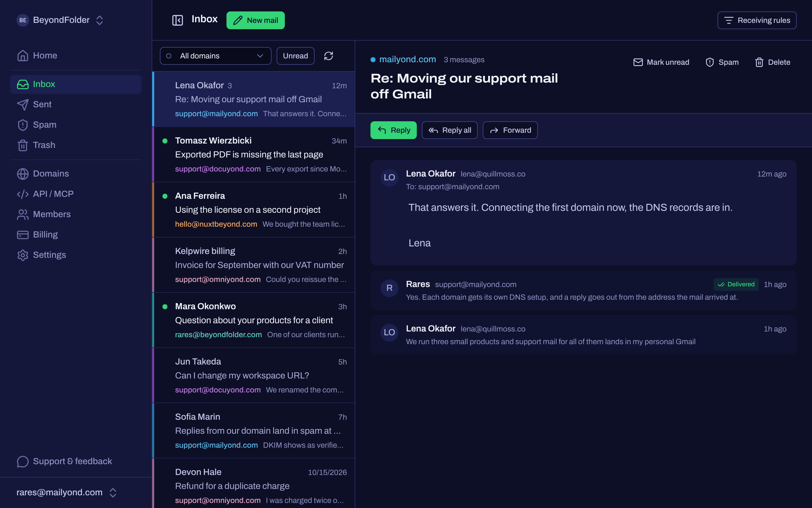Click the R avatar on Rares' message
Image resolution: width=812 pixels, height=508 pixels.
(389, 288)
